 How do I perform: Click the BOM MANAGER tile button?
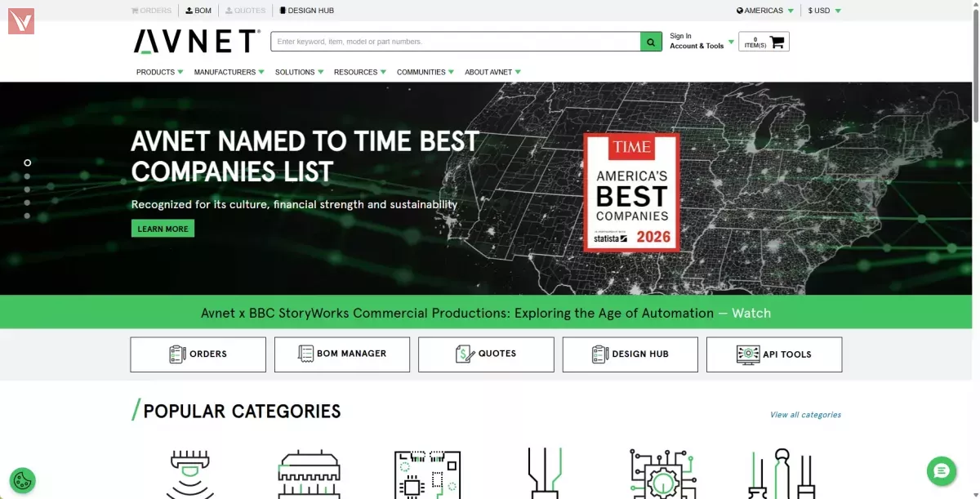point(342,354)
